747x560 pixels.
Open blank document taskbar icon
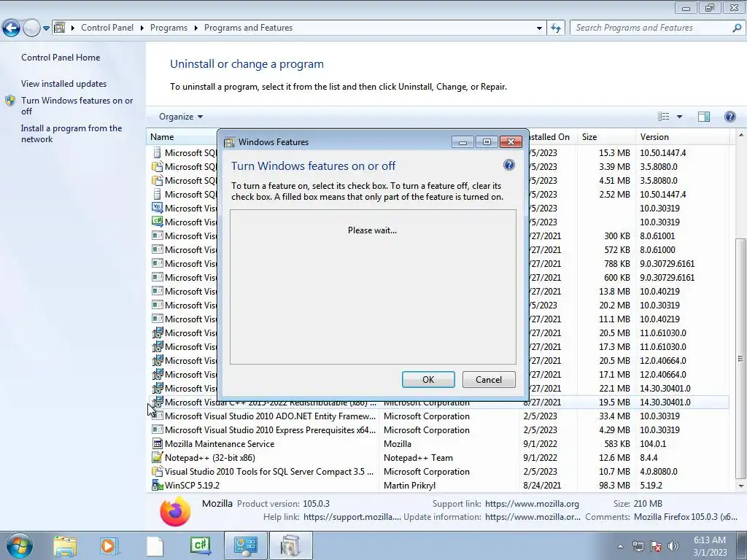(x=155, y=546)
